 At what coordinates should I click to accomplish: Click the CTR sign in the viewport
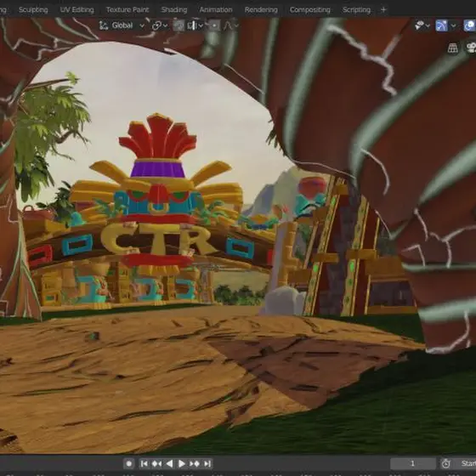pos(157,239)
